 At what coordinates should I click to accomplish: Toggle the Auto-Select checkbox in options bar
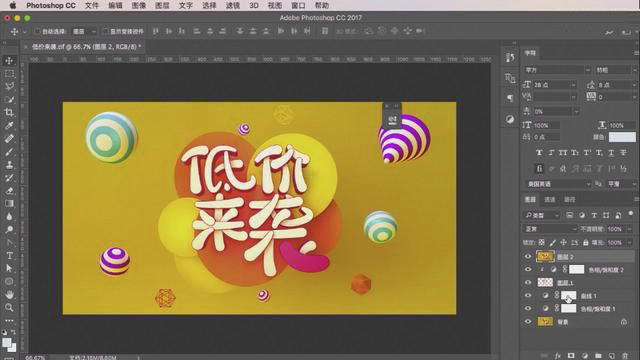coord(38,31)
